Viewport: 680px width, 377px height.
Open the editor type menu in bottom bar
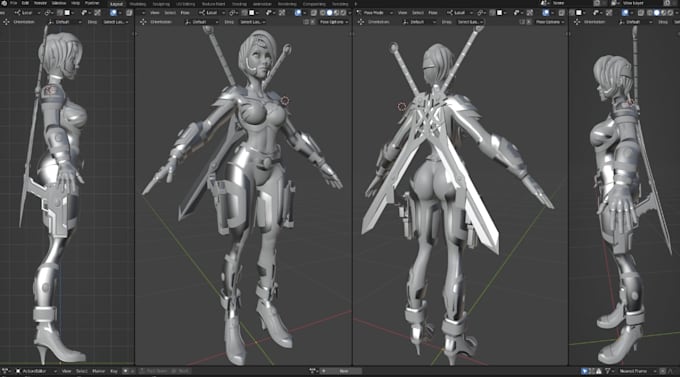point(6,371)
